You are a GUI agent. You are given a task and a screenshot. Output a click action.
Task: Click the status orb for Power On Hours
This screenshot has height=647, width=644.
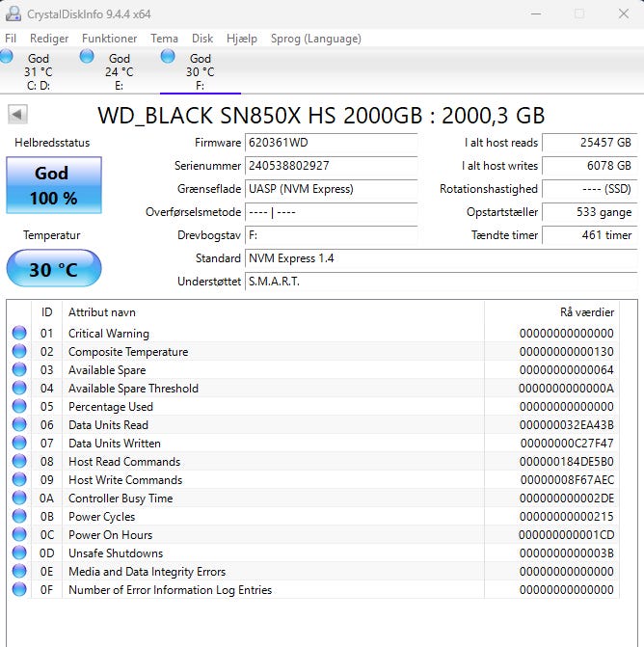coord(19,534)
